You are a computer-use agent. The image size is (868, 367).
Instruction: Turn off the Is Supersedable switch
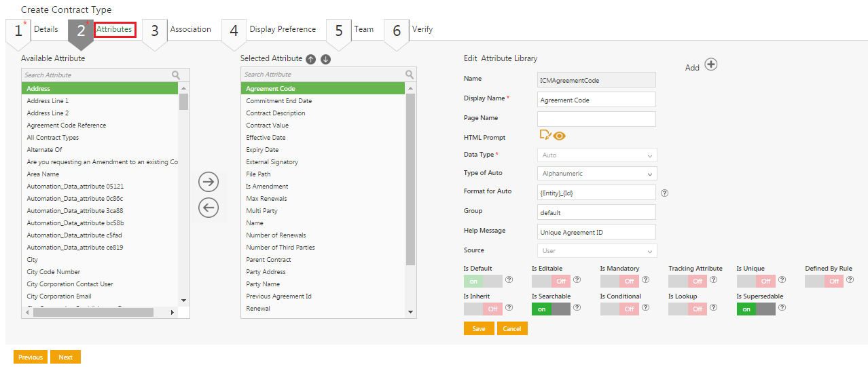[x=755, y=309]
